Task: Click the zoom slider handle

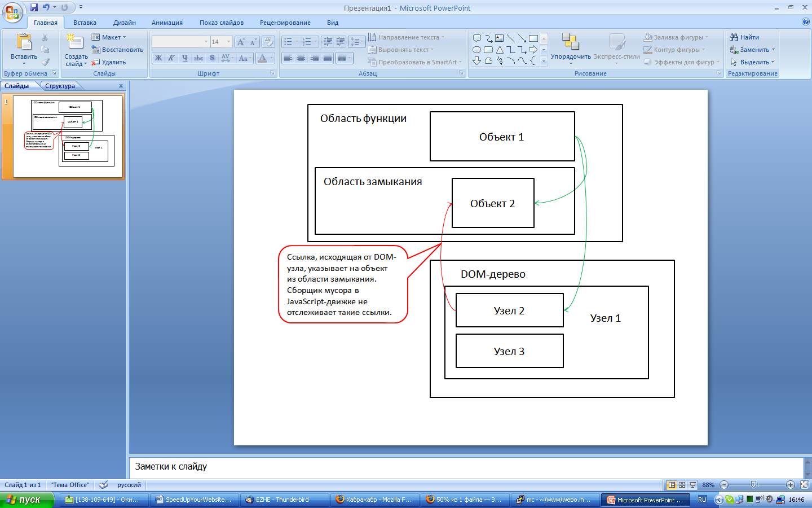Action: 754,485
